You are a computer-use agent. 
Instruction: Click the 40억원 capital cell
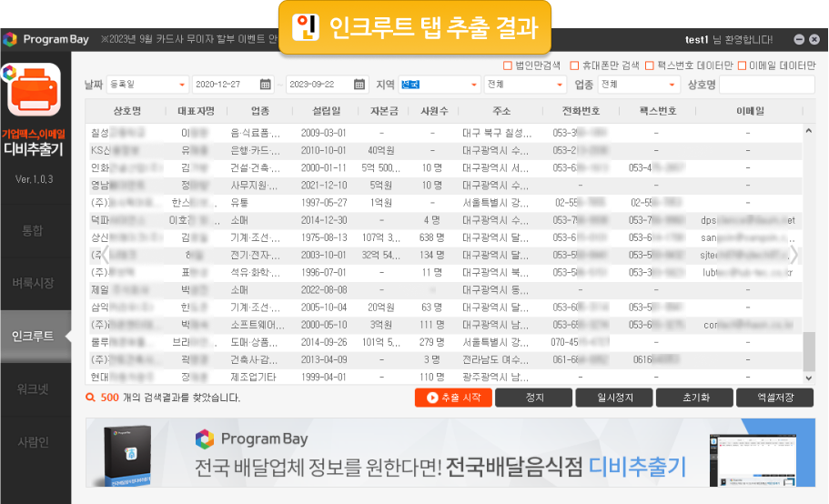(381, 151)
